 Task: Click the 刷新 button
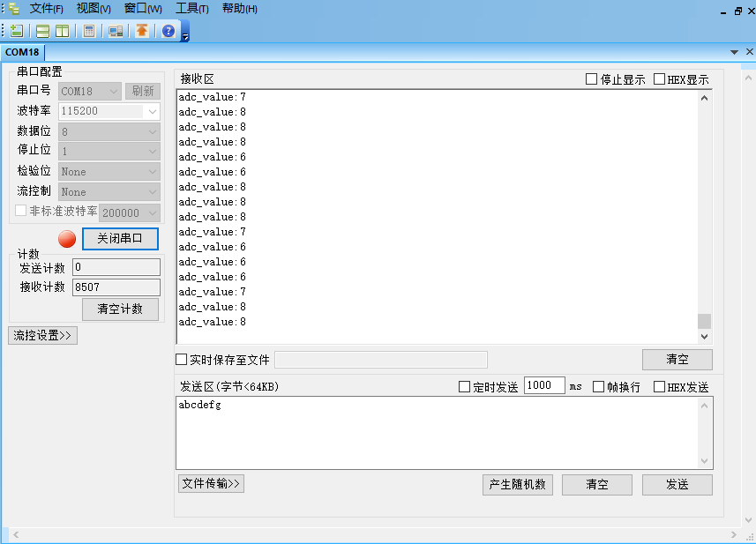point(143,91)
